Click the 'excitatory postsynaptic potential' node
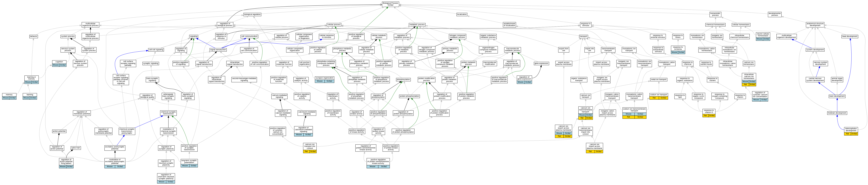This screenshot has width=868, height=185. [115, 148]
